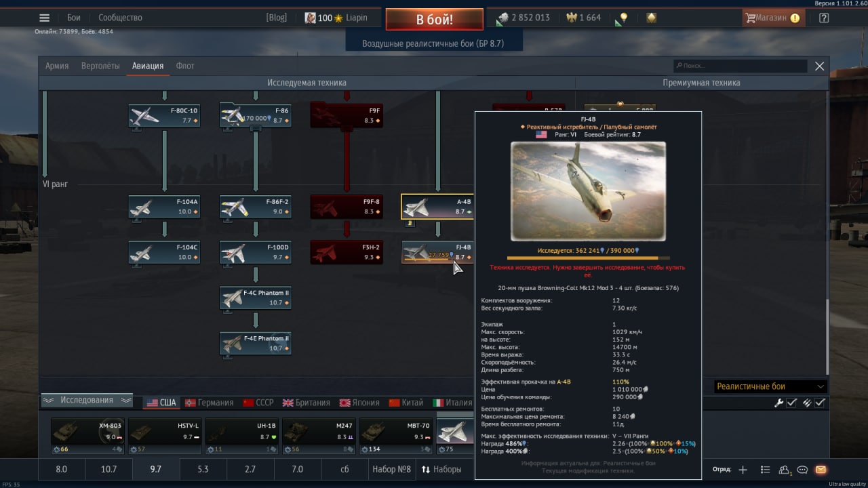Select the F-86F-2 aircraft card
The width and height of the screenshot is (868, 488).
[x=255, y=207]
